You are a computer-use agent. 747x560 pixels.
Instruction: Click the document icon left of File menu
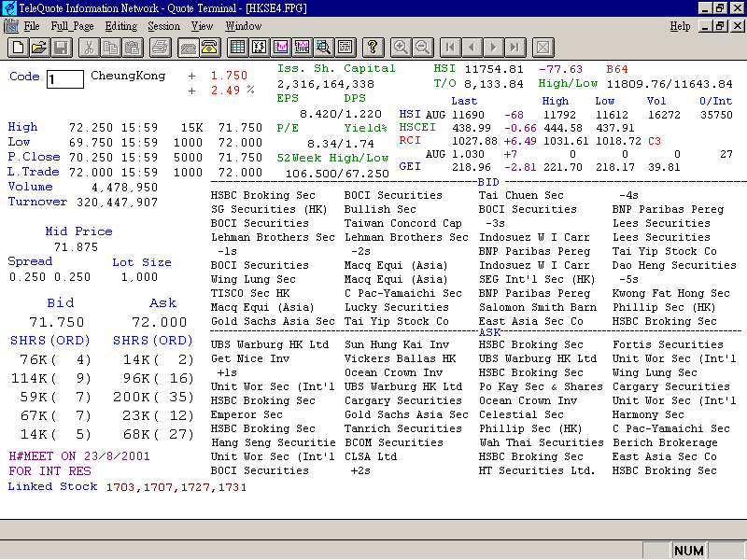[x=10, y=26]
